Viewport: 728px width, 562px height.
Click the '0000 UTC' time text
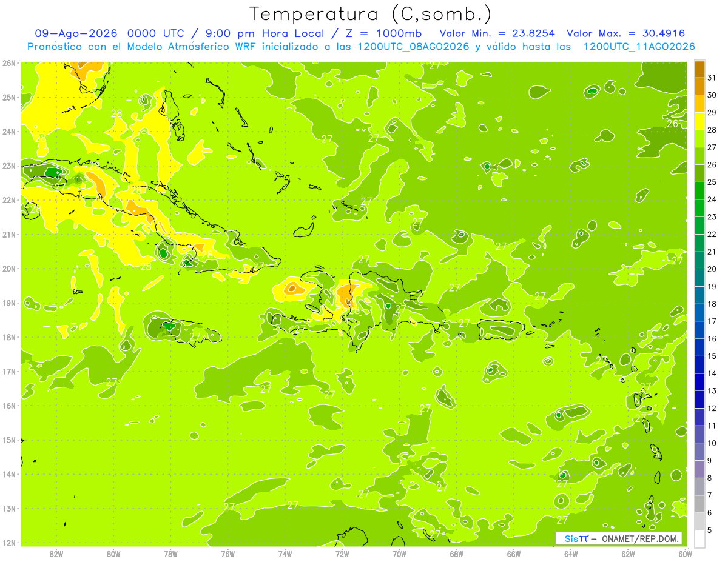coord(155,33)
